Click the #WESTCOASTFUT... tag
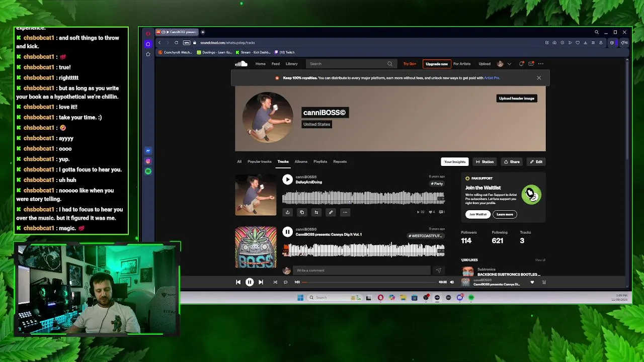644x362 pixels. 425,236
